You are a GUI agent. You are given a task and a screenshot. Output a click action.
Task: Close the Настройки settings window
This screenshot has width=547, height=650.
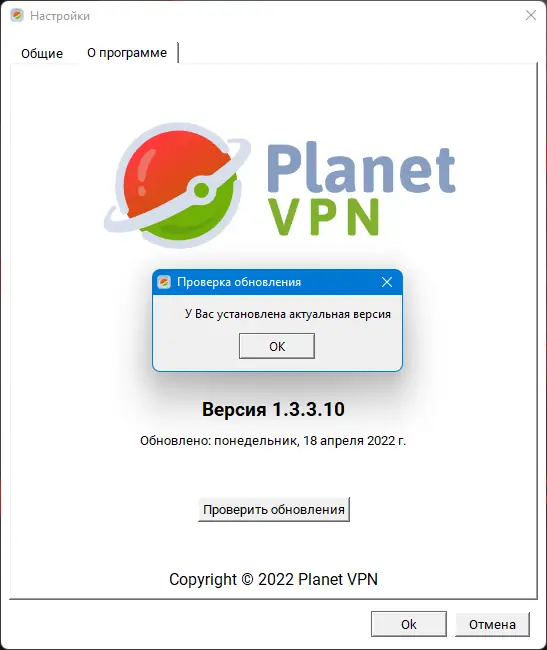click(x=531, y=15)
